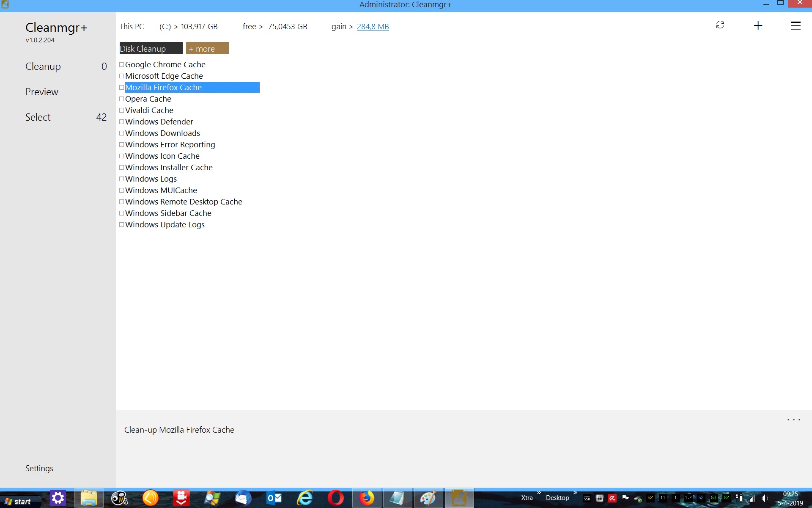This screenshot has height=508, width=812.
Task: Check the Google Chrome Cache checkbox
Action: [x=122, y=65]
